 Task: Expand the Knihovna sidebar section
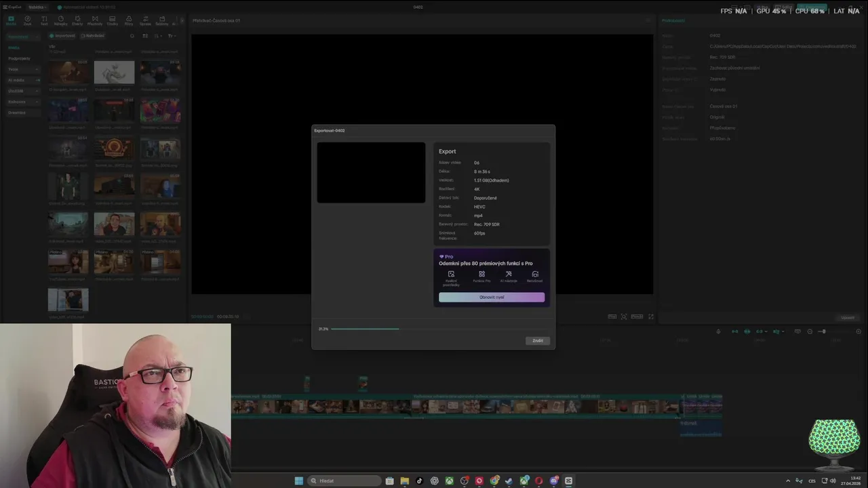(23, 102)
